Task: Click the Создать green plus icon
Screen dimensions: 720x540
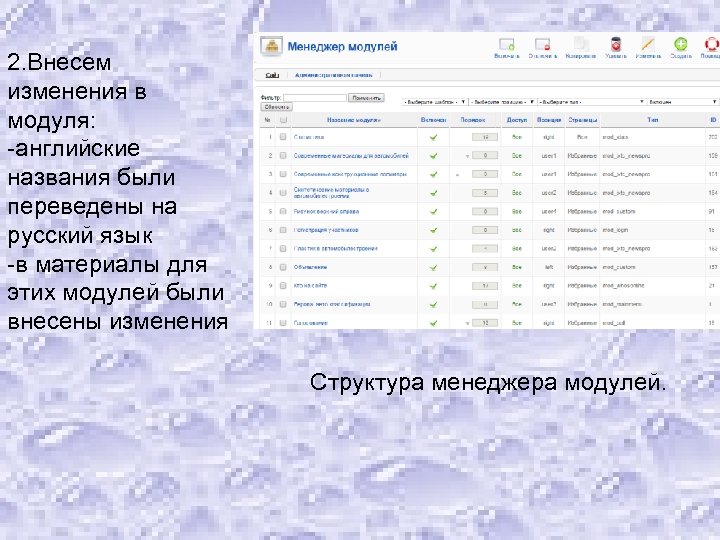Action: [x=681, y=45]
